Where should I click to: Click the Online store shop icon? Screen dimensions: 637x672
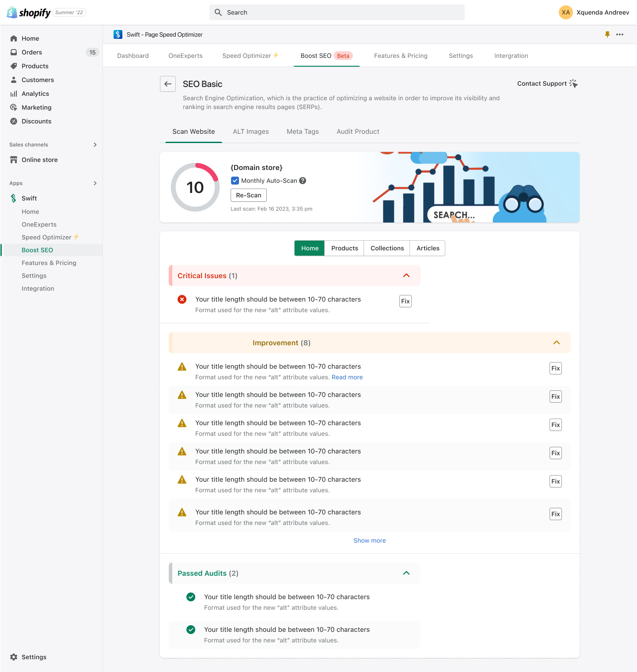click(x=14, y=160)
